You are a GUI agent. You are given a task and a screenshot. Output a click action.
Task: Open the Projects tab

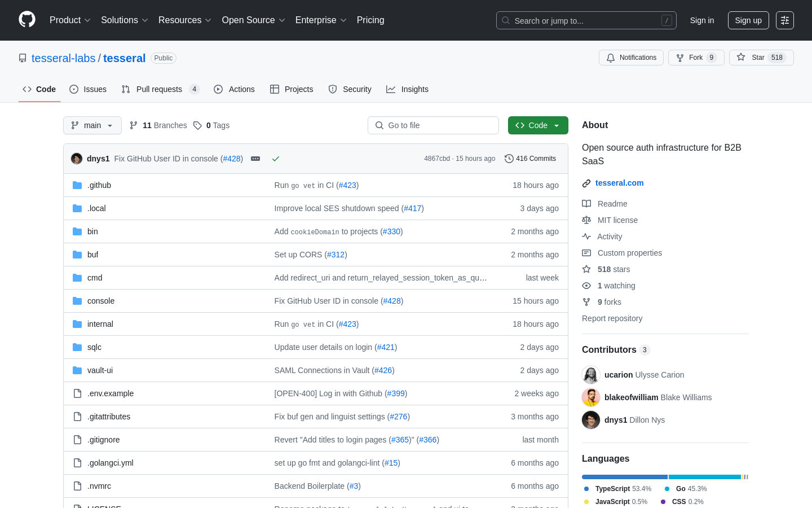coord(292,89)
